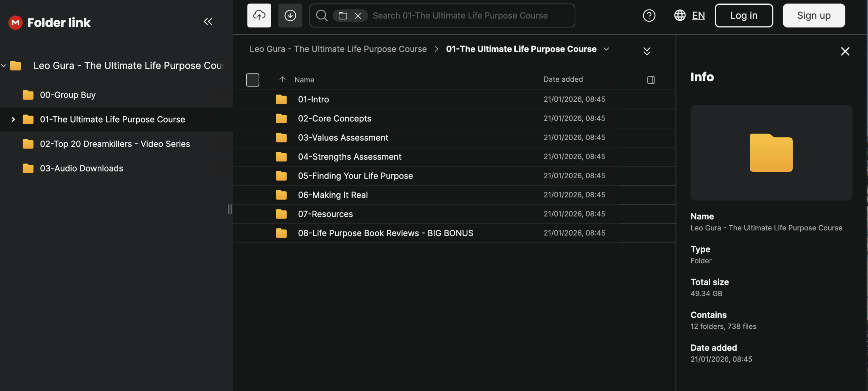Viewport: 868px width, 391px height.
Task: Open the 05-Finding Your Life Purpose folder
Action: click(355, 176)
